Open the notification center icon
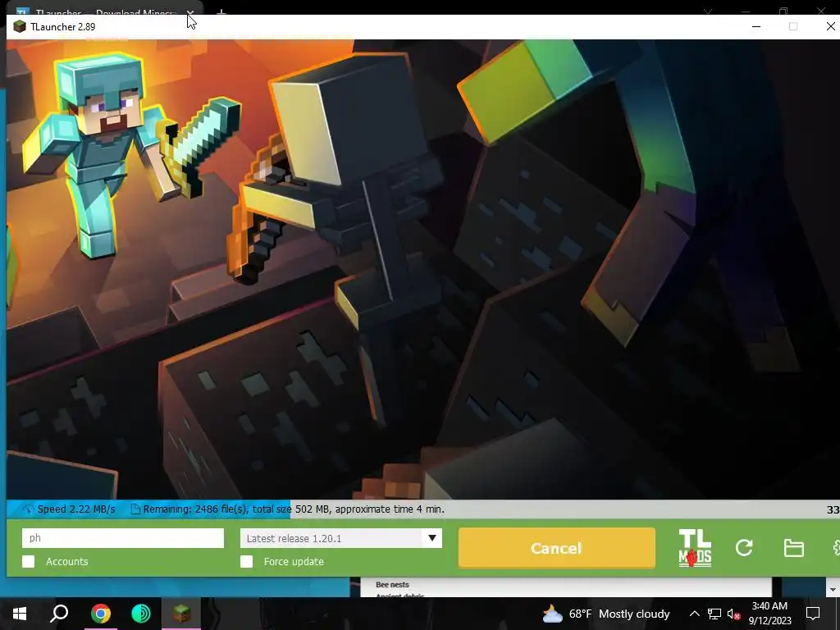This screenshot has width=840, height=630. [x=813, y=614]
